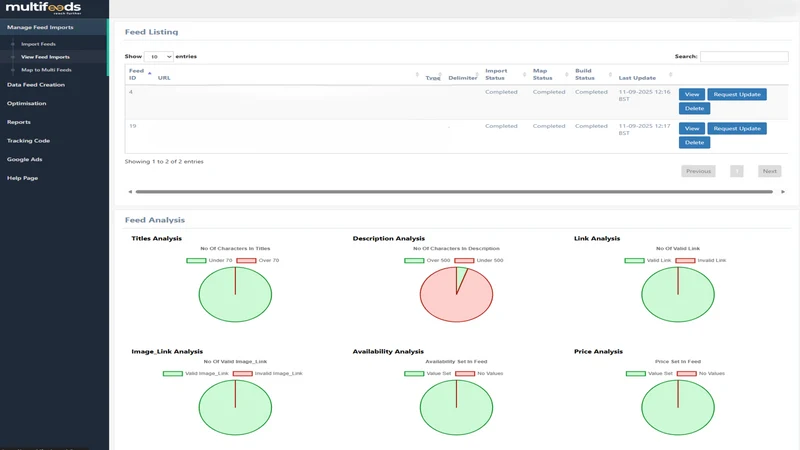Open Map to Multi Feeds page
Image resolution: width=800 pixels, height=450 pixels.
46,70
